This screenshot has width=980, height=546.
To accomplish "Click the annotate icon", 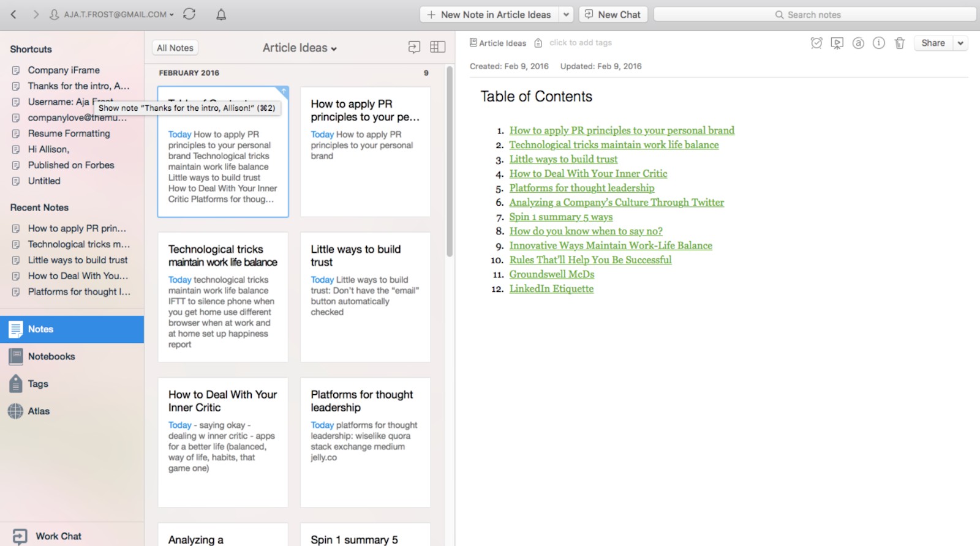I will [x=858, y=43].
